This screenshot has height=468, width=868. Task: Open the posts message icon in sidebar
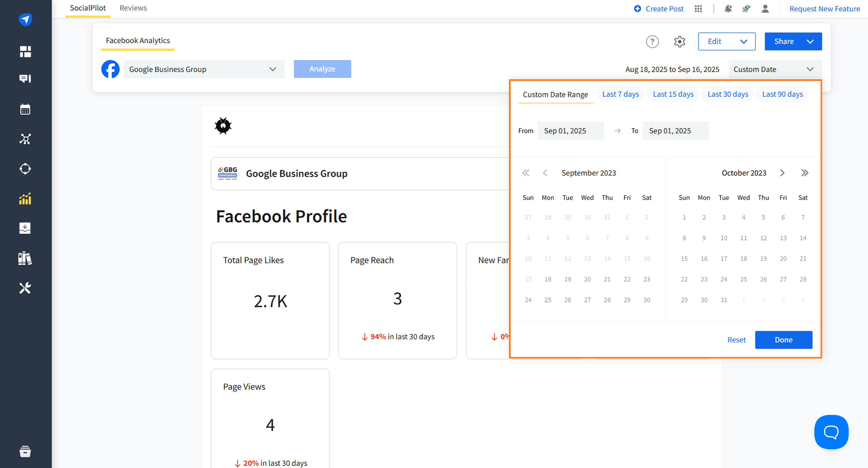pyautogui.click(x=25, y=79)
